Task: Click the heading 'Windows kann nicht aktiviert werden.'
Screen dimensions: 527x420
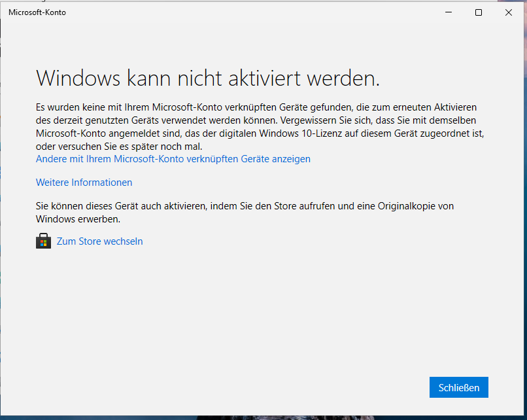Action: pyautogui.click(x=208, y=79)
